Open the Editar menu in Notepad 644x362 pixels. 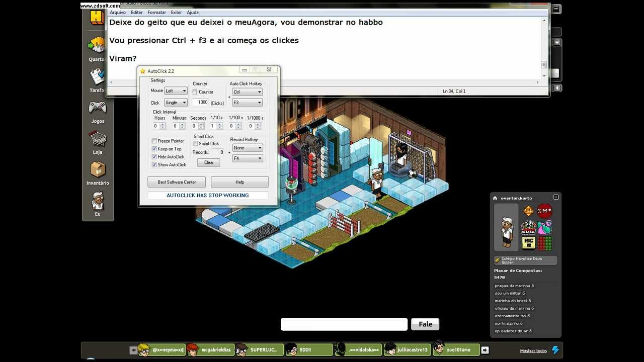137,12
